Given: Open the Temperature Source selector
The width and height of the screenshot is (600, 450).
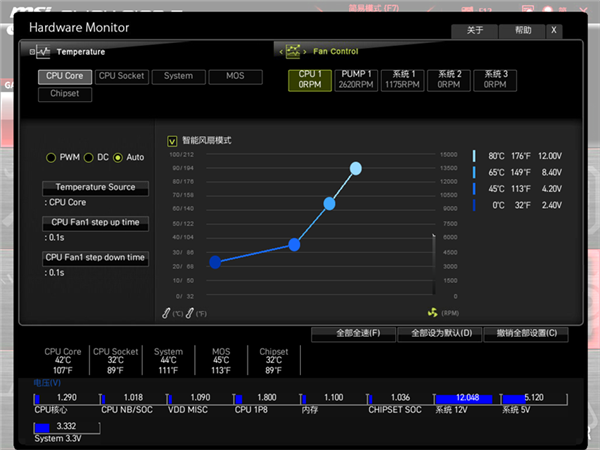Looking at the screenshot, I should point(95,187).
